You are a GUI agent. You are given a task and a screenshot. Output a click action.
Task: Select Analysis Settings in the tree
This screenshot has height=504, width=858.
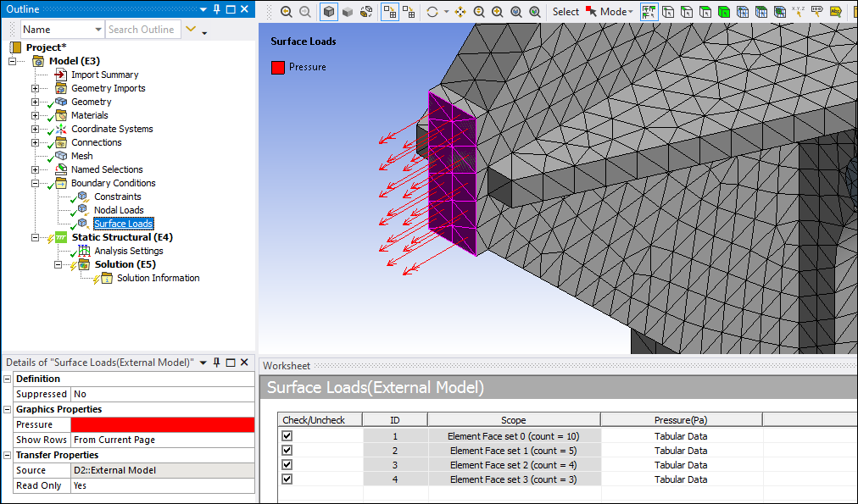click(x=128, y=251)
